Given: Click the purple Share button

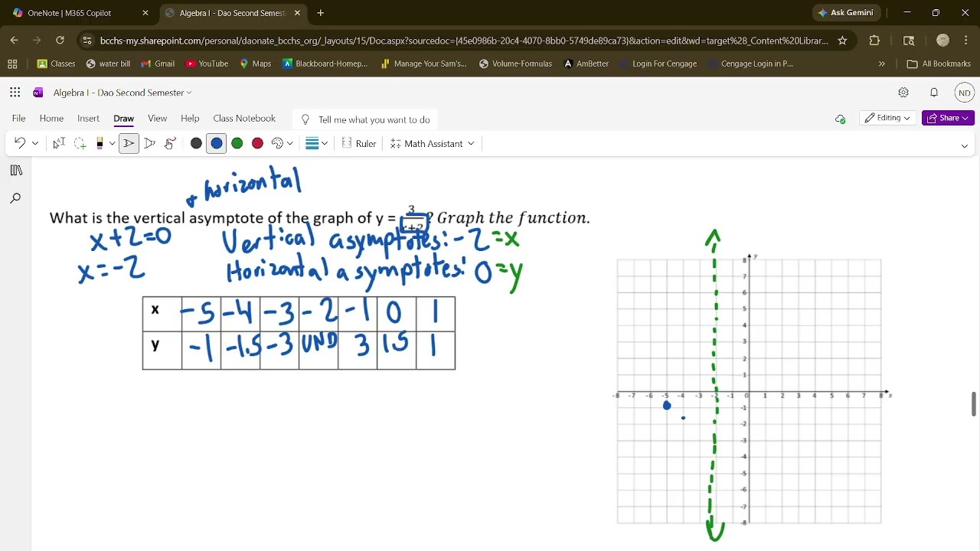Looking at the screenshot, I should tap(948, 118).
